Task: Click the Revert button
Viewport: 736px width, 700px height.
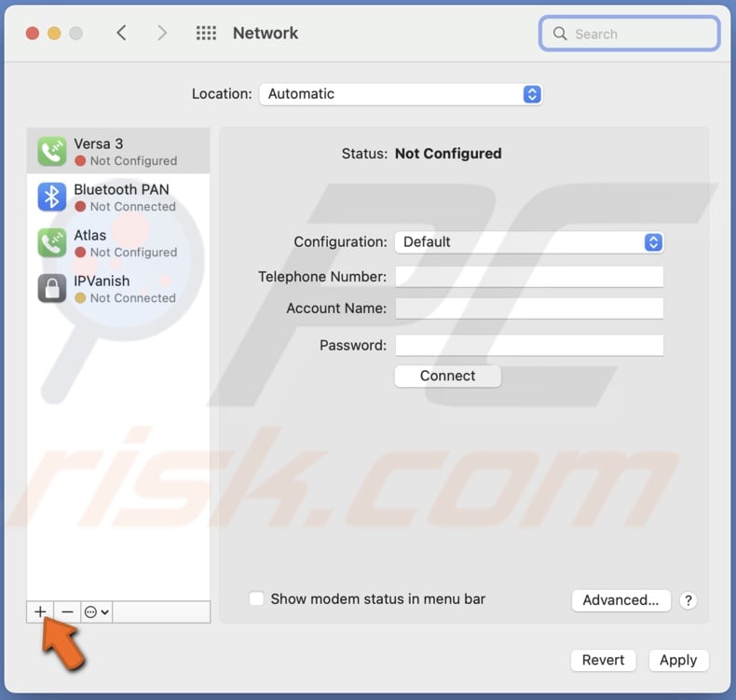Action: [603, 660]
